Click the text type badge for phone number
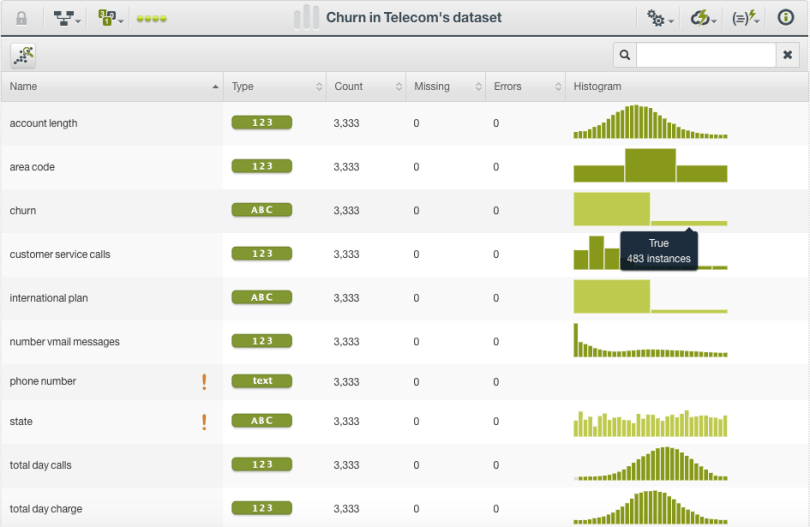 tap(262, 381)
